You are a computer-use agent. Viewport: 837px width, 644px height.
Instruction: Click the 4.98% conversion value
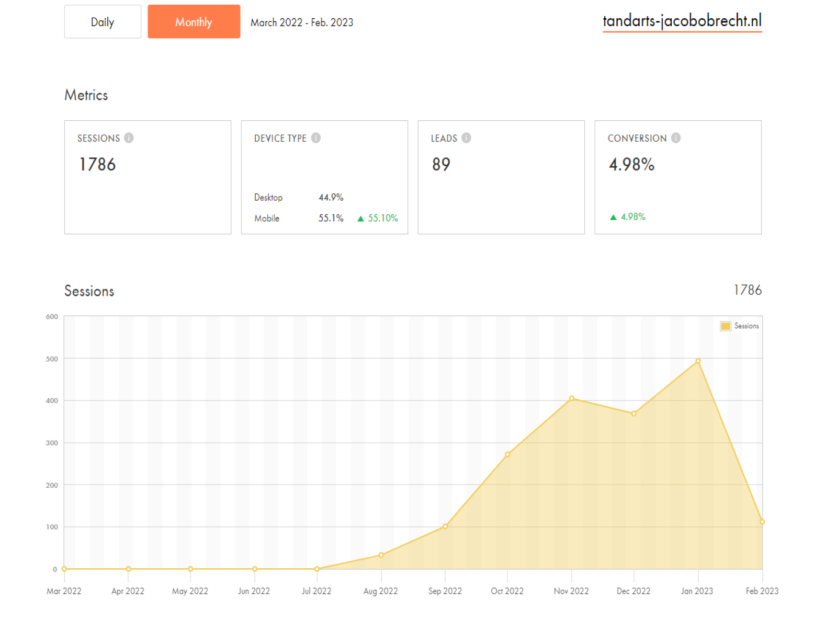631,164
